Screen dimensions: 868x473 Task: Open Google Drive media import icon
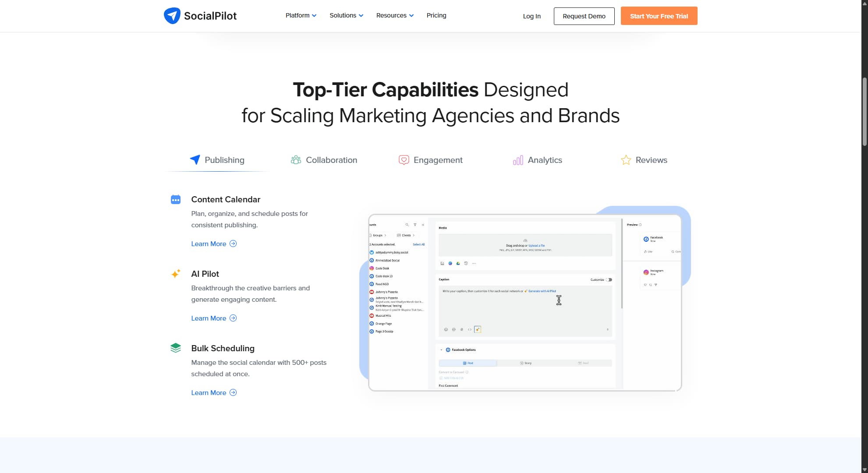pyautogui.click(x=459, y=263)
